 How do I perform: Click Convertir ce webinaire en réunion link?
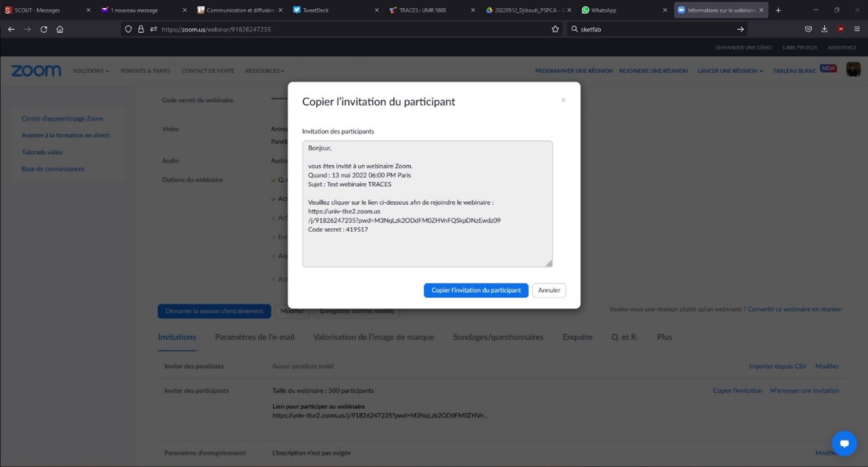(x=794, y=309)
